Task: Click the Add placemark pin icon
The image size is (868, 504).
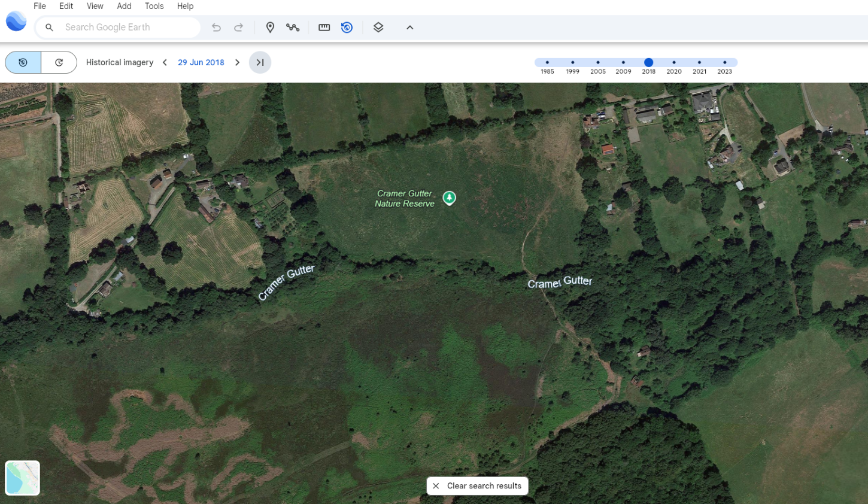Action: pos(270,28)
